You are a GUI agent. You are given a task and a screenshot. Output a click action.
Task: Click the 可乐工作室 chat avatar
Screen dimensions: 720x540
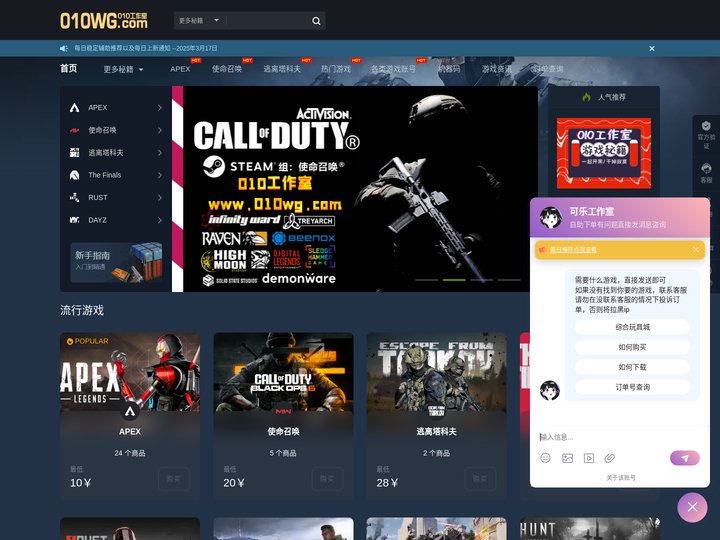click(551, 218)
